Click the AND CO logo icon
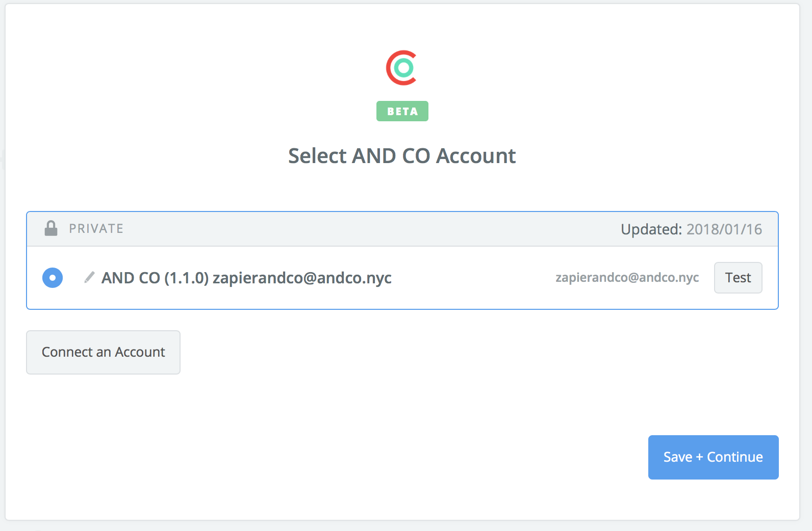Screen dimensions: 812x531 (402, 68)
